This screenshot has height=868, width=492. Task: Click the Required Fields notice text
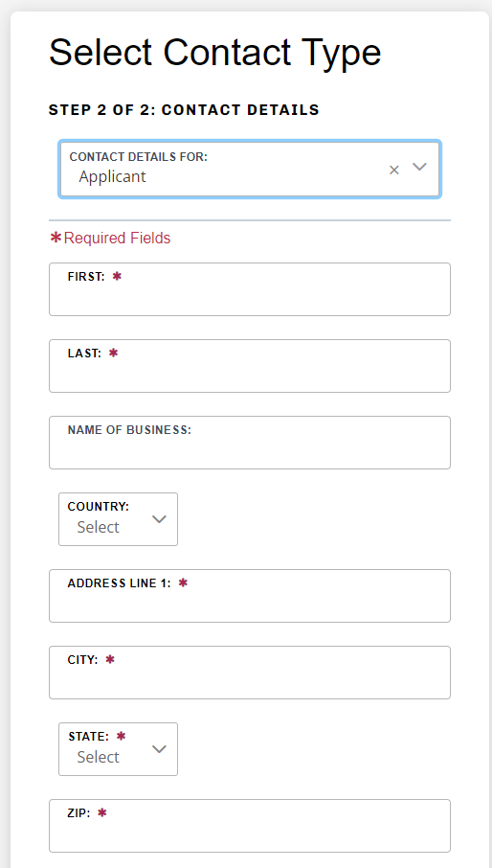(x=117, y=238)
